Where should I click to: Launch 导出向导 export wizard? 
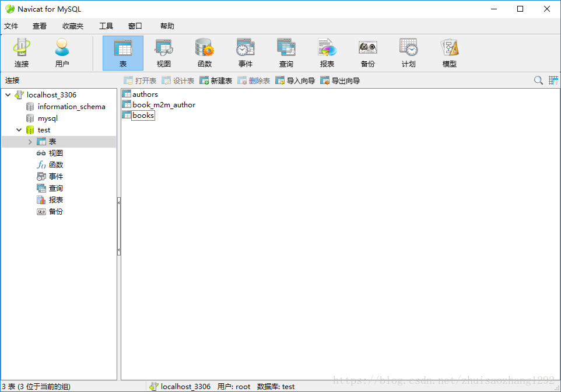pyautogui.click(x=340, y=80)
